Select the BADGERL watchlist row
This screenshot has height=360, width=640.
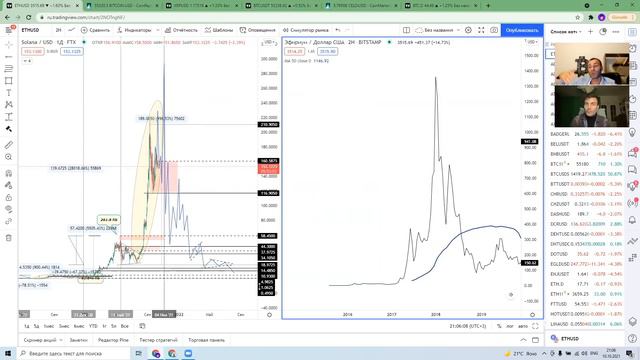[586, 134]
